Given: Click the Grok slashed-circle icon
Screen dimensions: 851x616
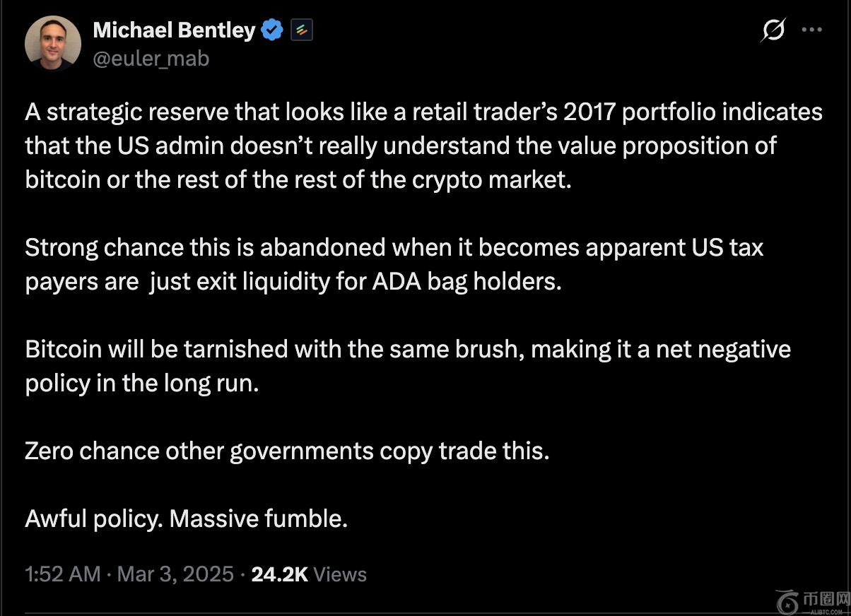Looking at the screenshot, I should pos(773,30).
